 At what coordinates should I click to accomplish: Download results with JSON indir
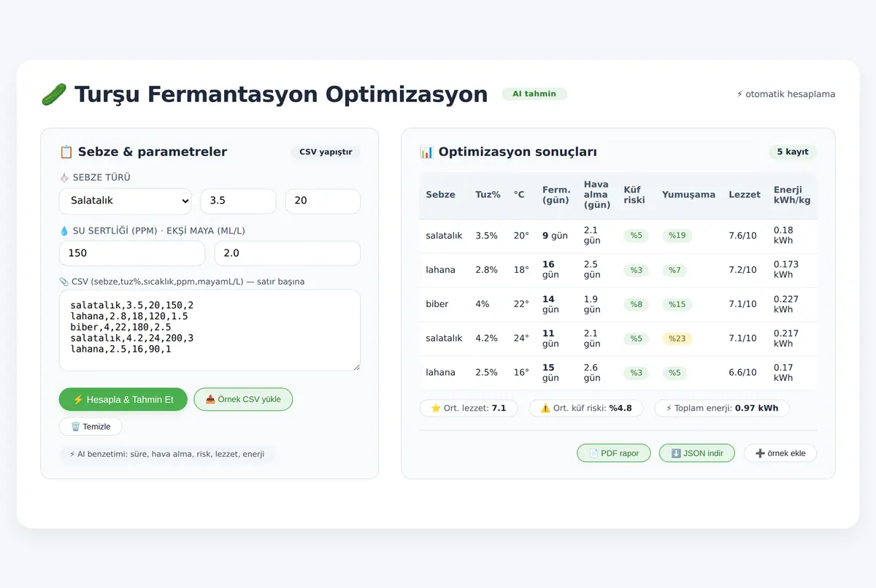697,453
